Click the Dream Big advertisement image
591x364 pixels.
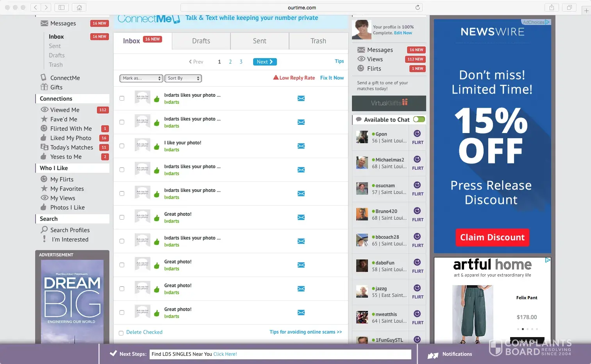[x=72, y=302]
